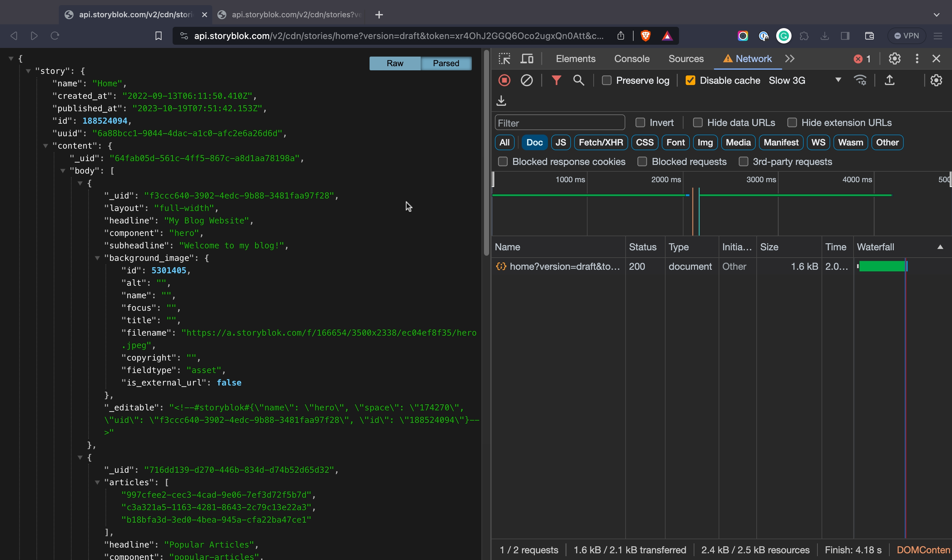Toggle the device toolbar icon
Viewport: 952px width, 560px height.
[527, 59]
